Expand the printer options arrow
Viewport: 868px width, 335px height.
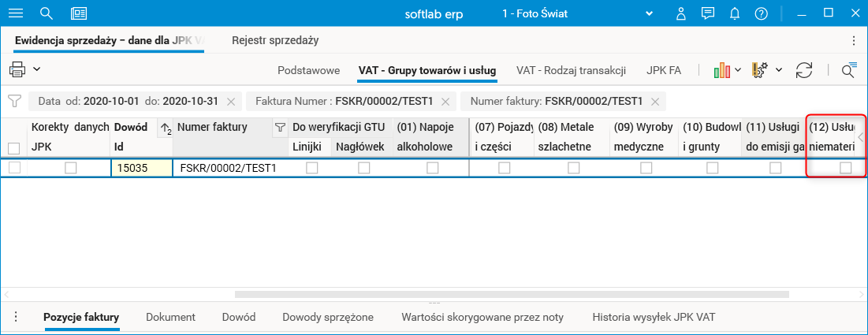point(37,69)
